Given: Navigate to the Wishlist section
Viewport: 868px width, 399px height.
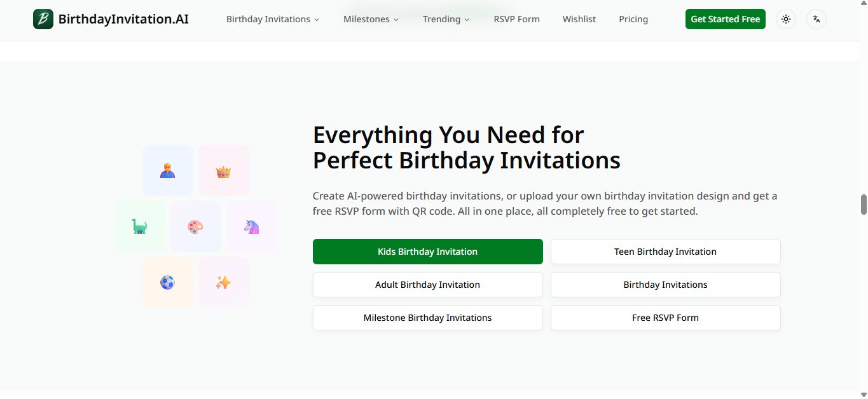Looking at the screenshot, I should (x=579, y=19).
